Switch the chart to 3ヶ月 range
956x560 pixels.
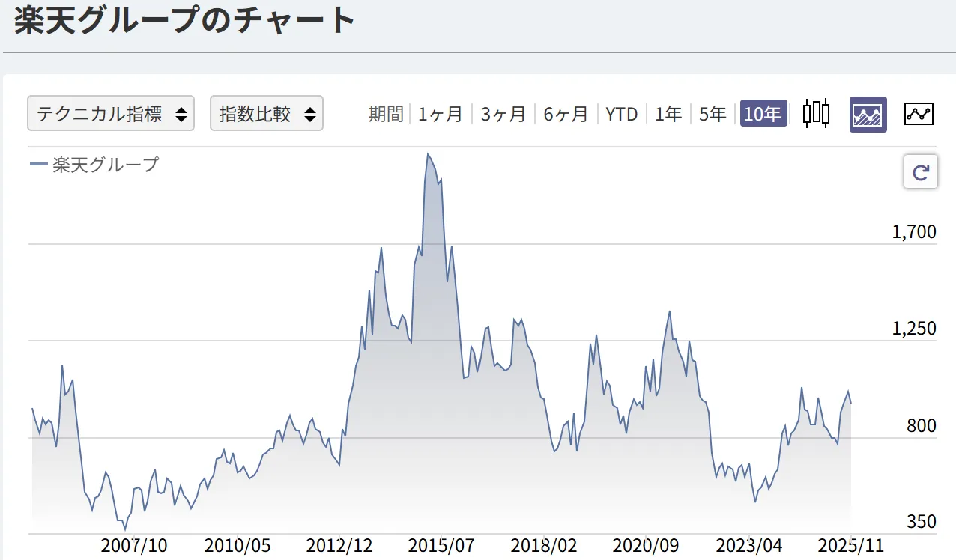click(503, 114)
